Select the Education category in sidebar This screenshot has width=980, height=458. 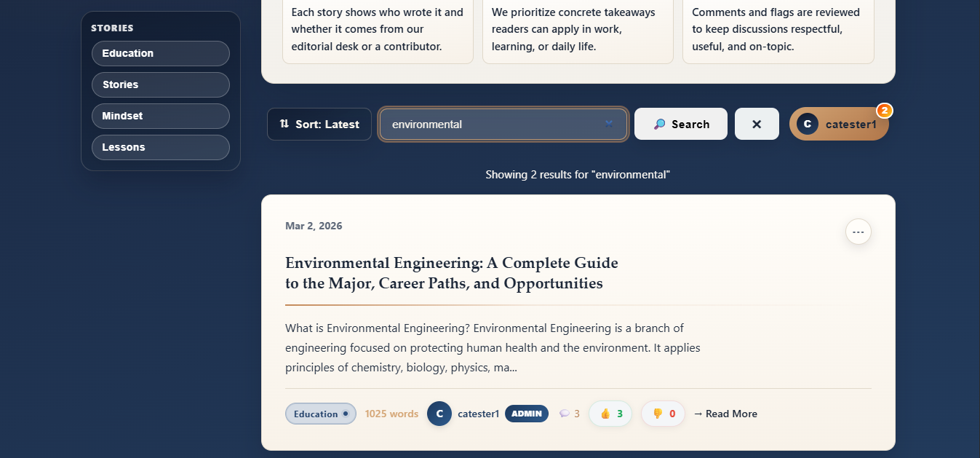[x=160, y=53]
